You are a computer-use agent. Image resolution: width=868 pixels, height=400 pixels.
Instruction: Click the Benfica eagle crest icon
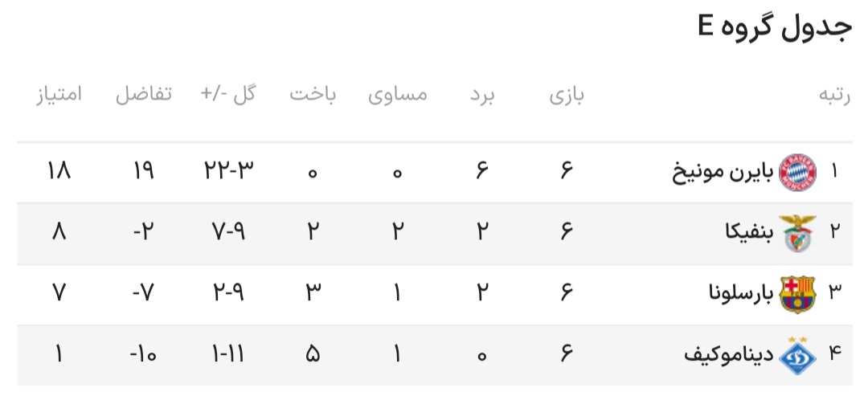coord(797,233)
